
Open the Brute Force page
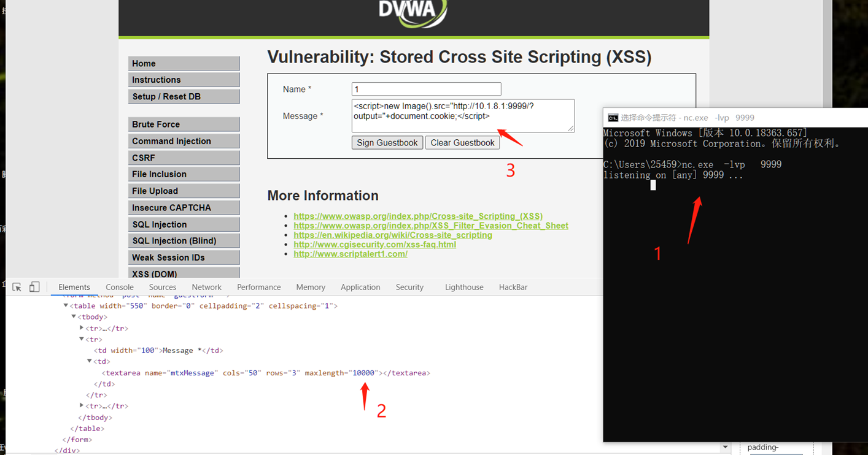(x=184, y=124)
